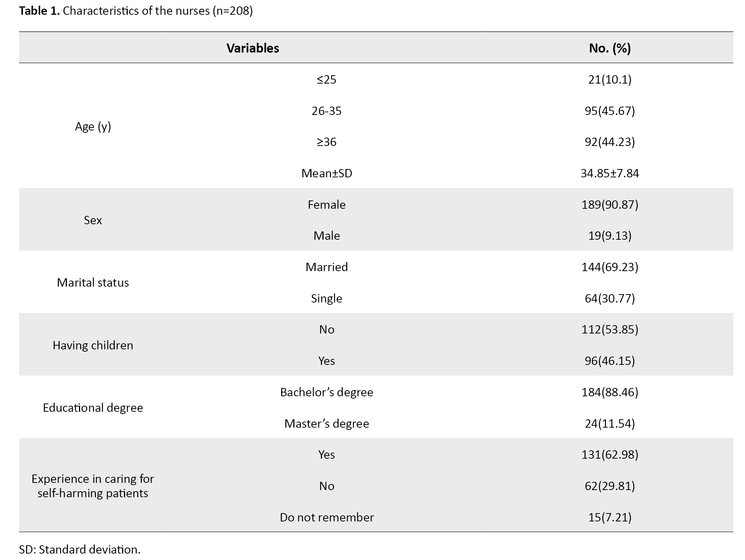
Task: Click the Bachelor's degree cell
Action: click(326, 392)
